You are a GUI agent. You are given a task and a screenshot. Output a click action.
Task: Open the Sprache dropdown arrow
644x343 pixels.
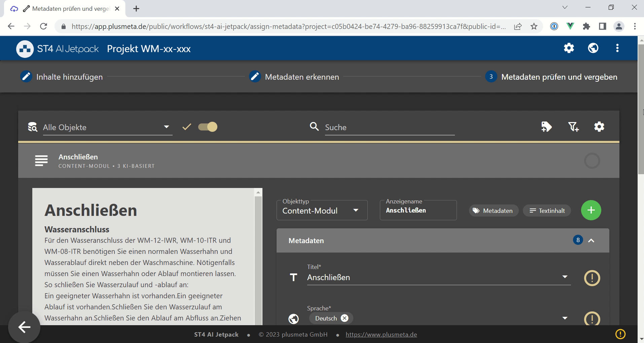(x=565, y=318)
